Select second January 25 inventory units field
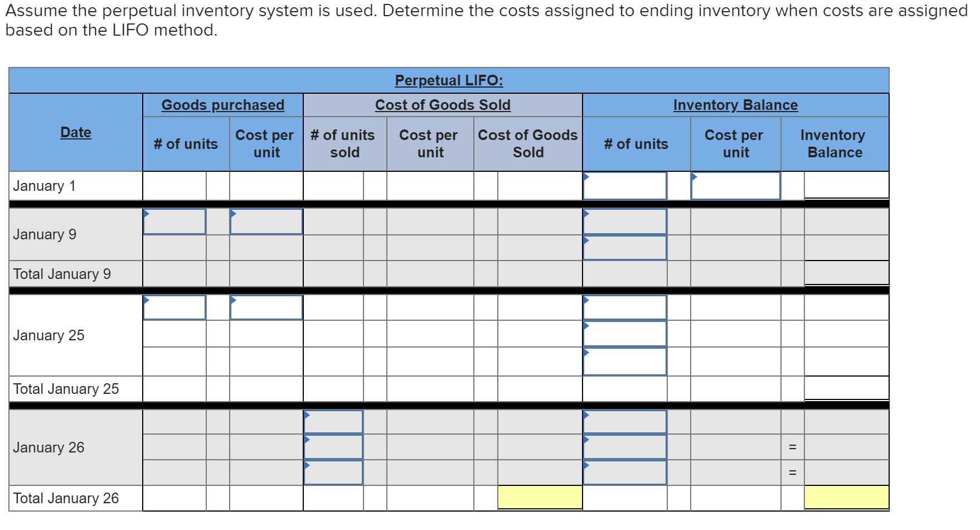Viewport: 980px width, 530px height. [625, 334]
